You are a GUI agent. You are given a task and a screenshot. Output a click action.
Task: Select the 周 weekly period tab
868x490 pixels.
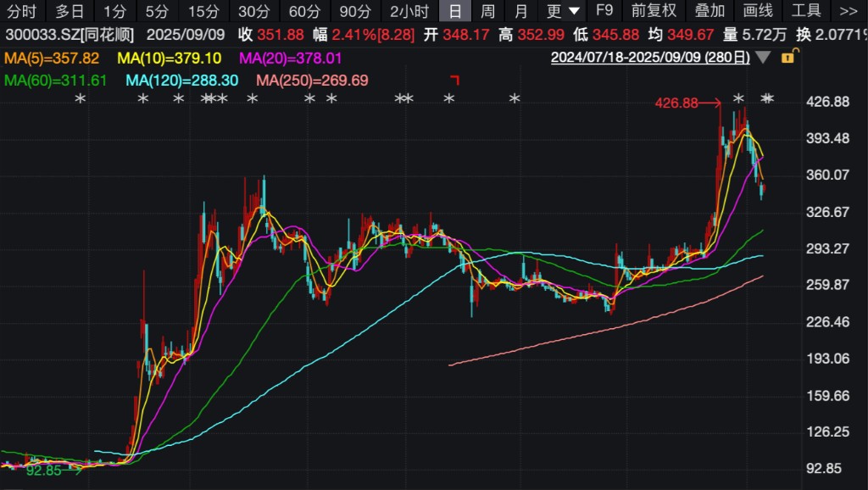point(487,11)
